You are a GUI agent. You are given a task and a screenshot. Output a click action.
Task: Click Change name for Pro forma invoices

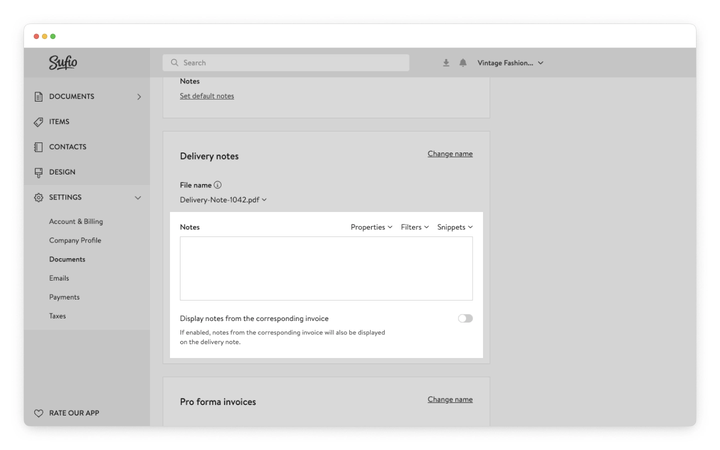pos(450,399)
